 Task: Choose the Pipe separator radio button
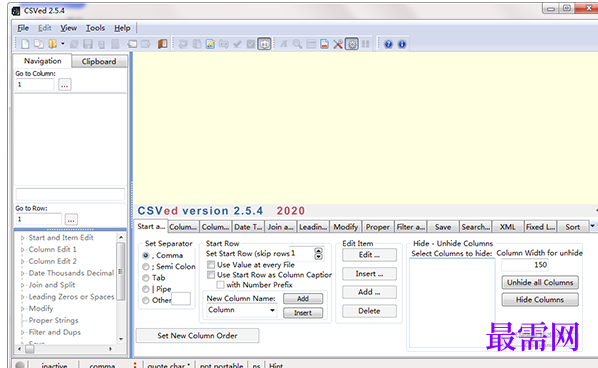point(146,289)
